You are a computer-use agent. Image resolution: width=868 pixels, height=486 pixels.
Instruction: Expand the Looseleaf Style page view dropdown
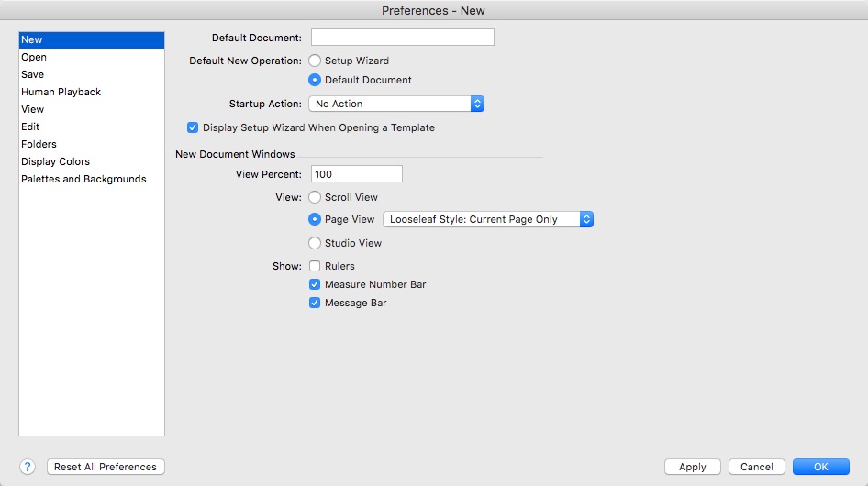click(488, 219)
